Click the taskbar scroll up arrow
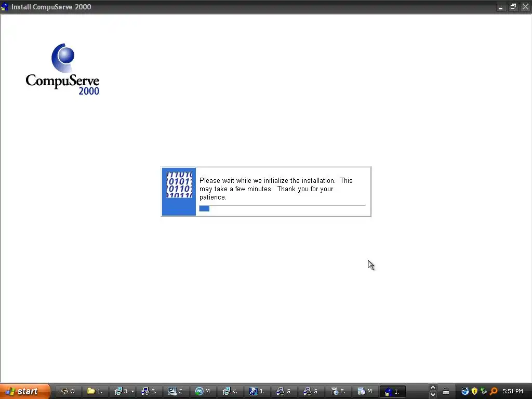Viewport: 532px width, 399px height. pos(433,388)
